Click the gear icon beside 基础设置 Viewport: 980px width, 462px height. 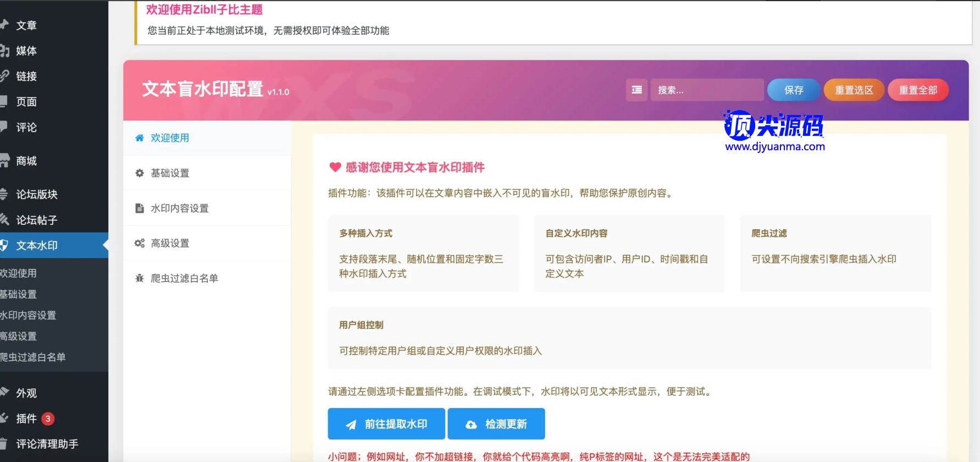click(x=140, y=173)
